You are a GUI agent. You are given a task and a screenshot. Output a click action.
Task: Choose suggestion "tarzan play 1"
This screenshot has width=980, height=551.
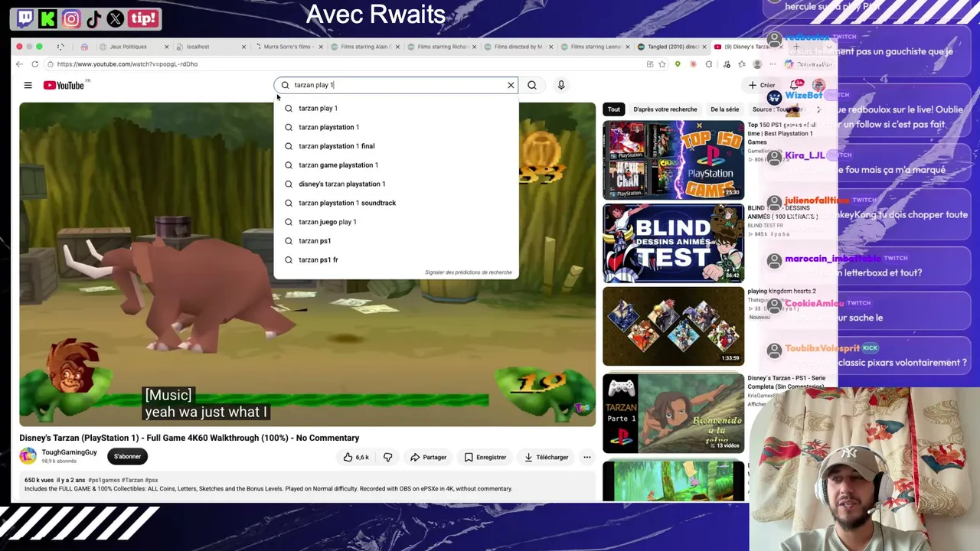pos(397,108)
